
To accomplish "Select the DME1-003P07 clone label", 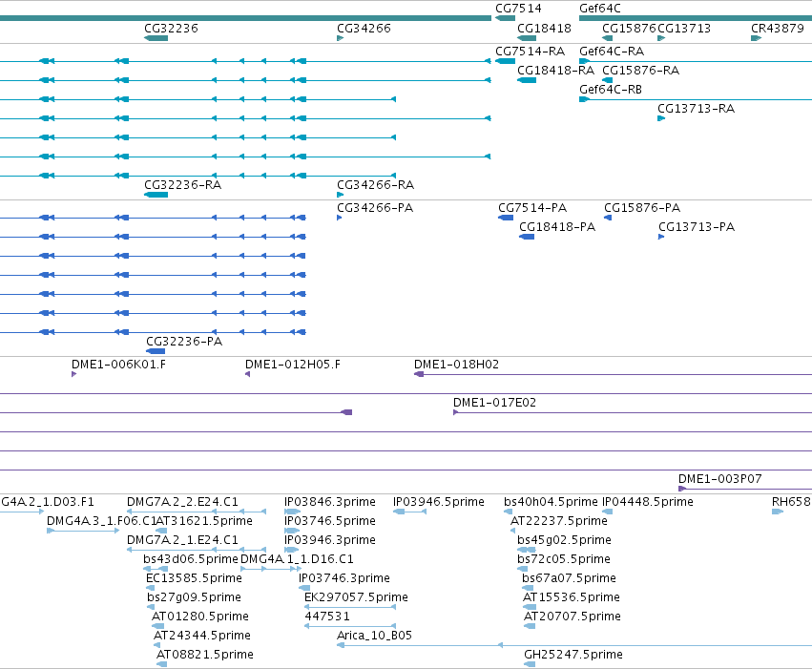I will pos(719,479).
